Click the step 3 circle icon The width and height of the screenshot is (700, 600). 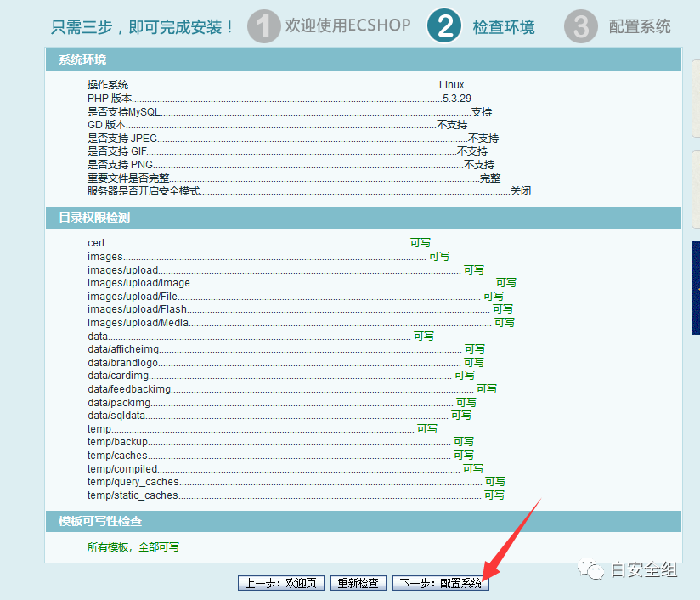pos(581,26)
